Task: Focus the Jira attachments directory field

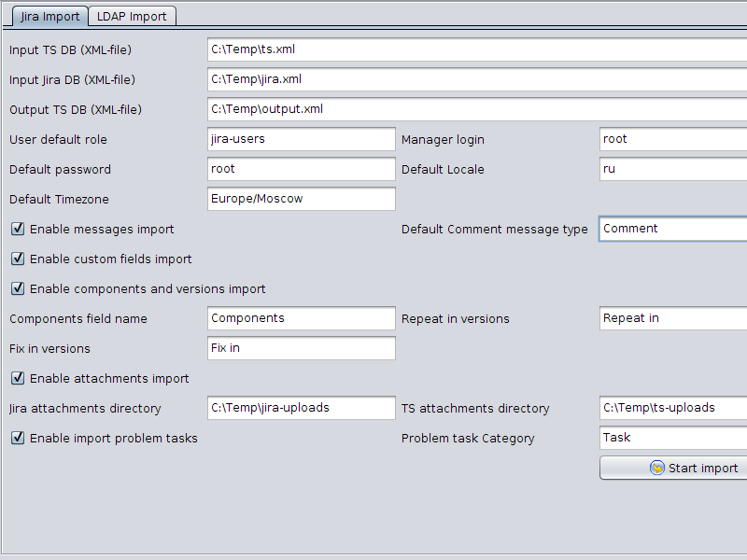Action: click(x=301, y=408)
